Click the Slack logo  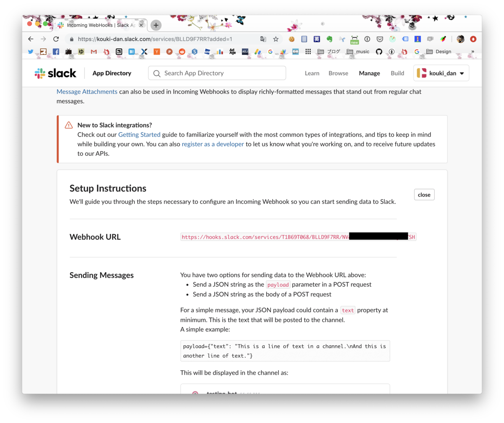click(55, 73)
